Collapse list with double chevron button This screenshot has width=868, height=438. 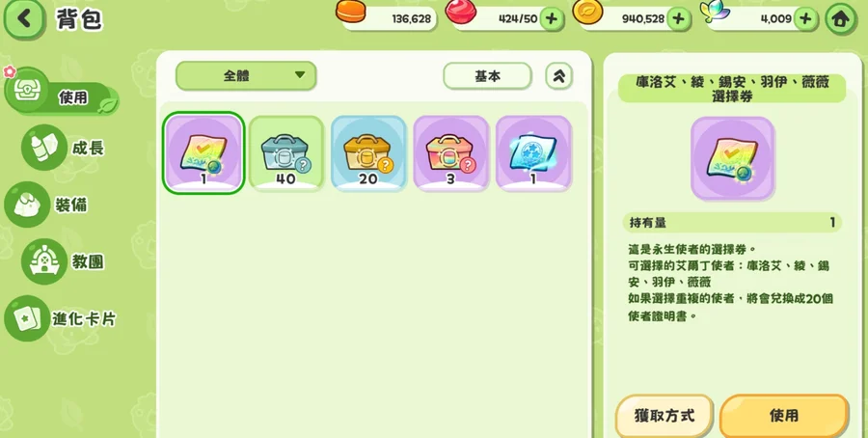pyautogui.click(x=558, y=76)
